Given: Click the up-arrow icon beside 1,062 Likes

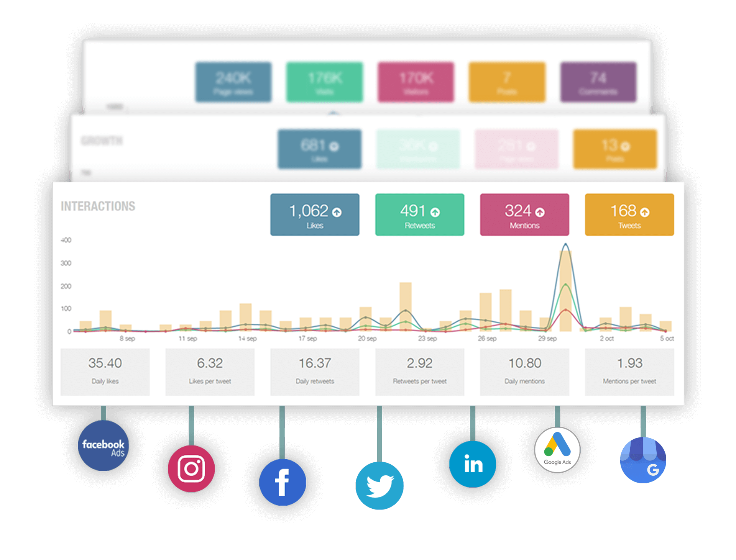Looking at the screenshot, I should pyautogui.click(x=337, y=212).
